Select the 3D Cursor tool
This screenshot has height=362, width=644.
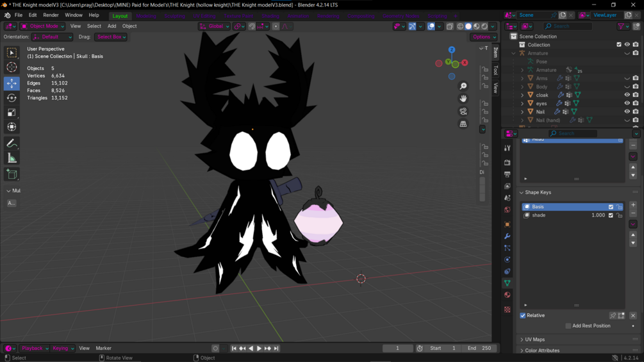tap(12, 67)
